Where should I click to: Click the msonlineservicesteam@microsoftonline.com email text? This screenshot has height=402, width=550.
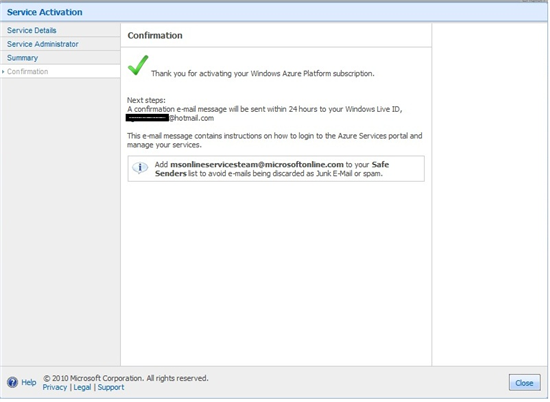(257, 165)
